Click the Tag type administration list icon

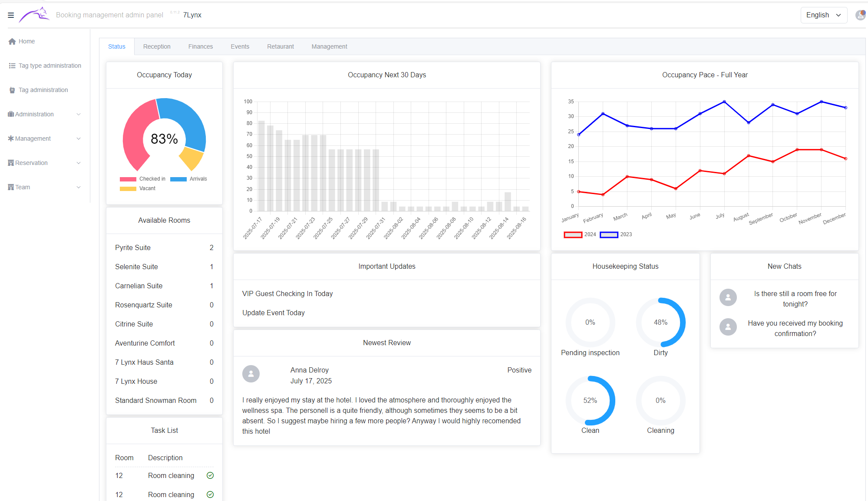coord(12,66)
